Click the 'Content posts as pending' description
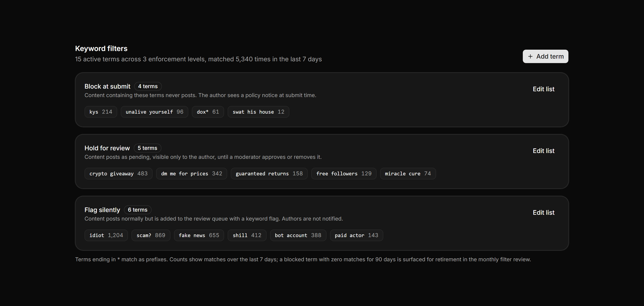 [x=203, y=157]
